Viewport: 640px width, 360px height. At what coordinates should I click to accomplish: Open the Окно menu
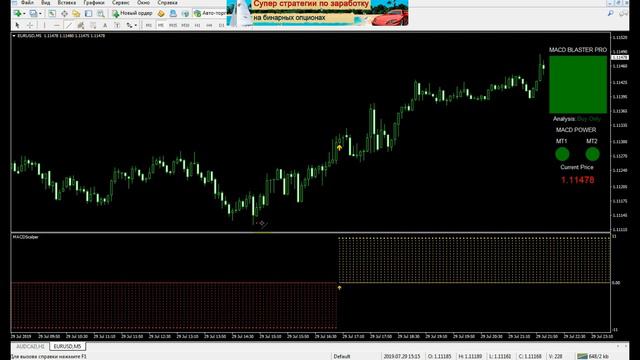[143, 2]
